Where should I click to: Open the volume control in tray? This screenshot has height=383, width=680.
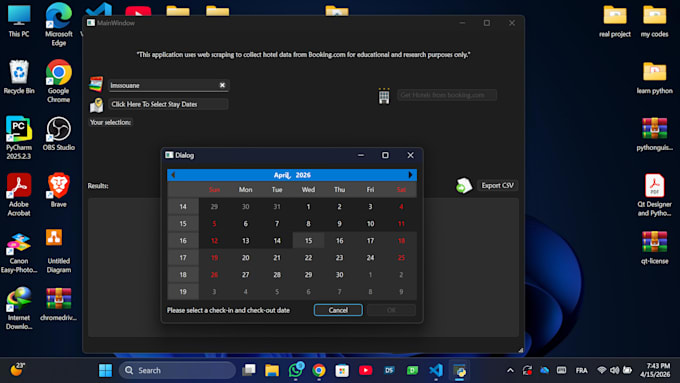[615, 370]
